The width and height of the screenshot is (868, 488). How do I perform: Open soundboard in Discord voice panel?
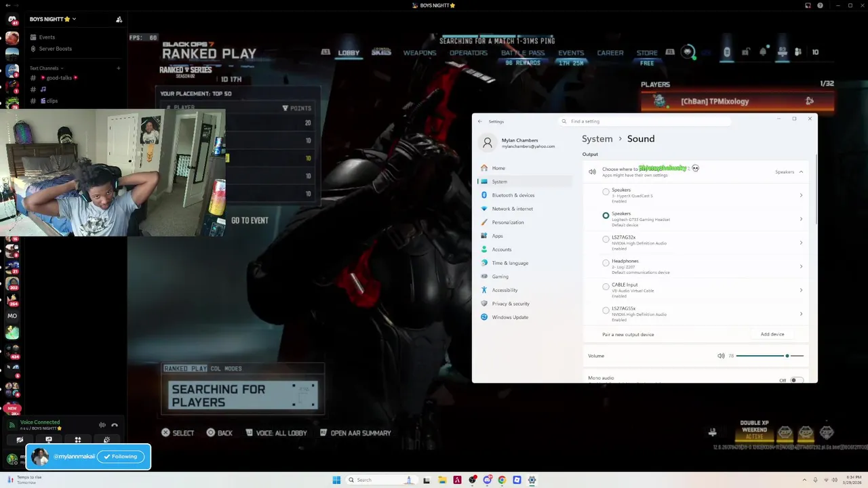[106, 440]
